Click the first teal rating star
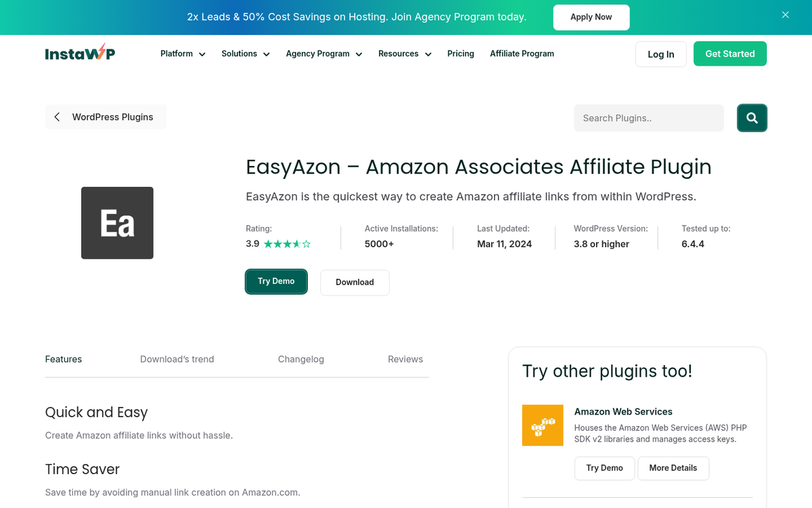The height and width of the screenshot is (508, 812). (269, 243)
